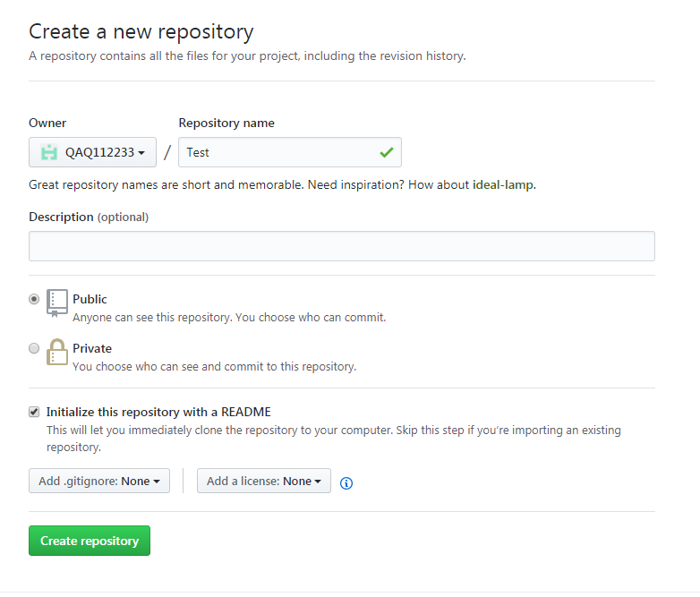Open the Owner QAQ112233 dropdown

click(93, 152)
